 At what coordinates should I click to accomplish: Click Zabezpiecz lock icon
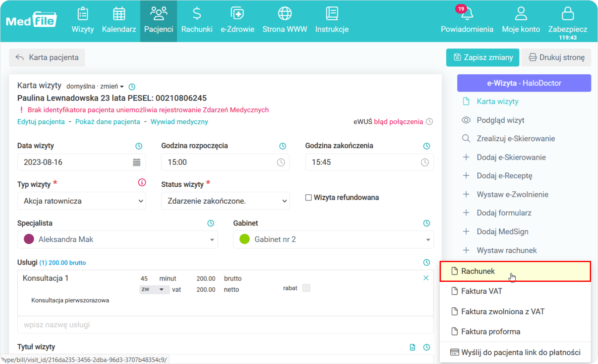[x=568, y=14]
